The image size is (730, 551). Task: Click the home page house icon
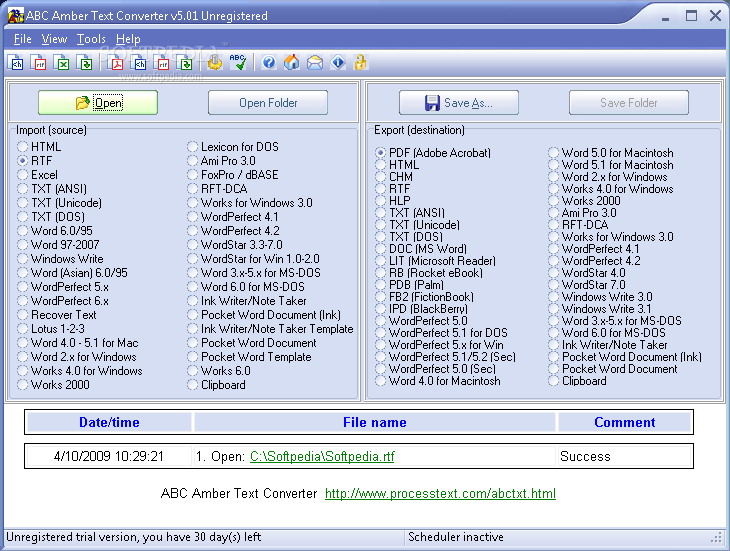292,62
